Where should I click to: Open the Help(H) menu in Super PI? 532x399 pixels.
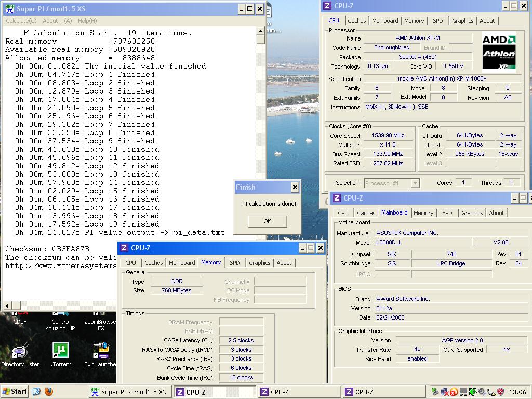(x=87, y=21)
